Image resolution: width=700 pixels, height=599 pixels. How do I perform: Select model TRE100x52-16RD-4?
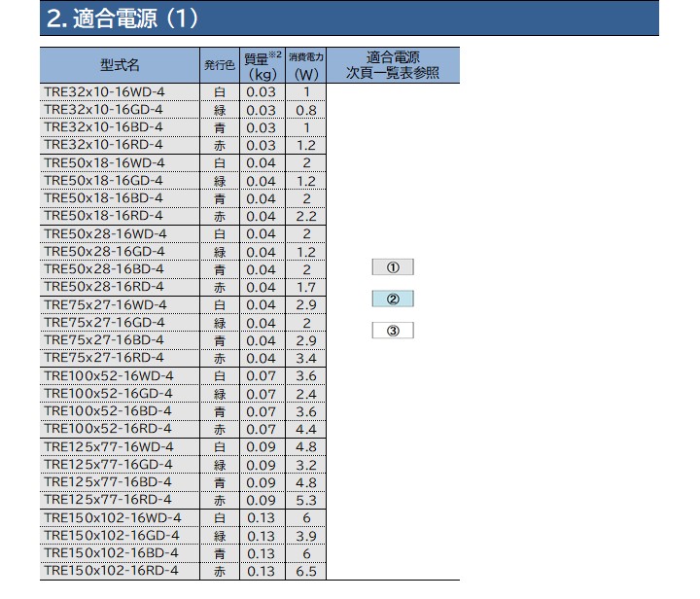[108, 429]
